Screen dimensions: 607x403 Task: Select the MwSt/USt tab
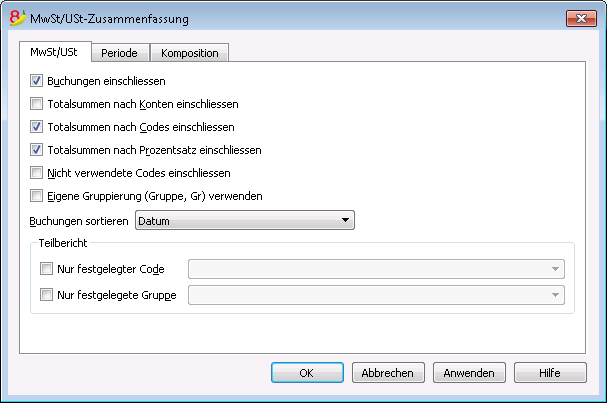coord(54,52)
